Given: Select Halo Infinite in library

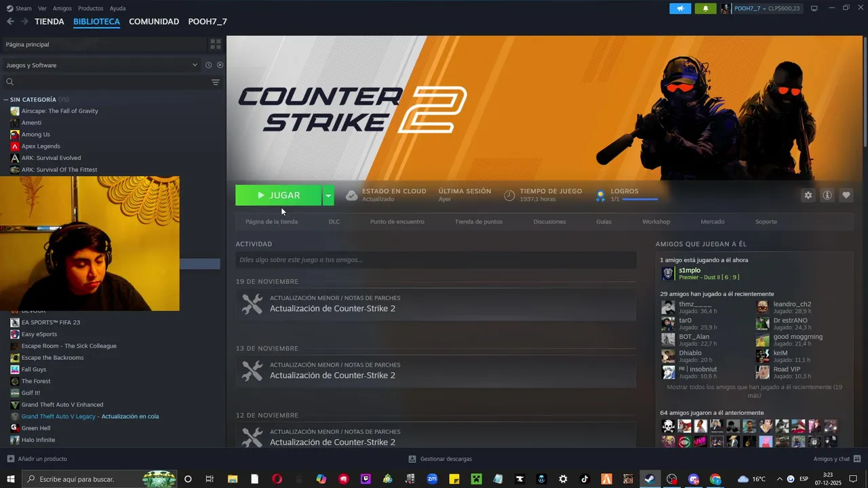Looking at the screenshot, I should click(x=38, y=440).
